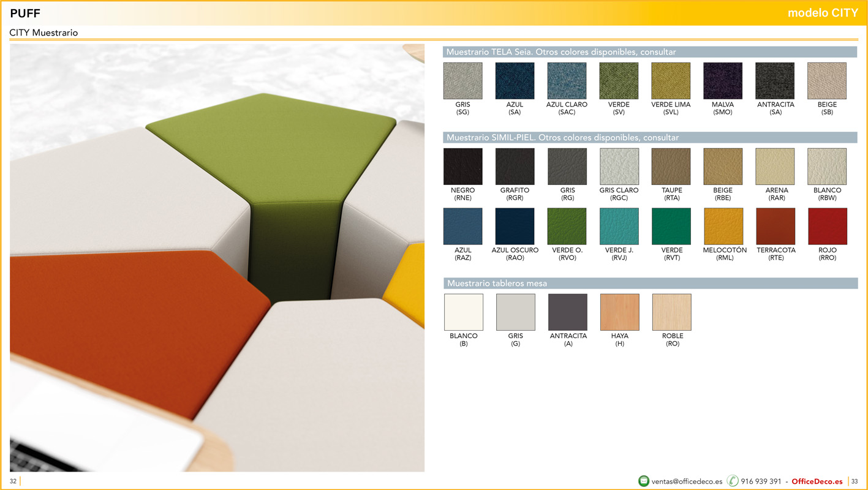This screenshot has height=490, width=868.
Task: Choose the AZUL CLARO (SAC) swatch
Action: 567,81
